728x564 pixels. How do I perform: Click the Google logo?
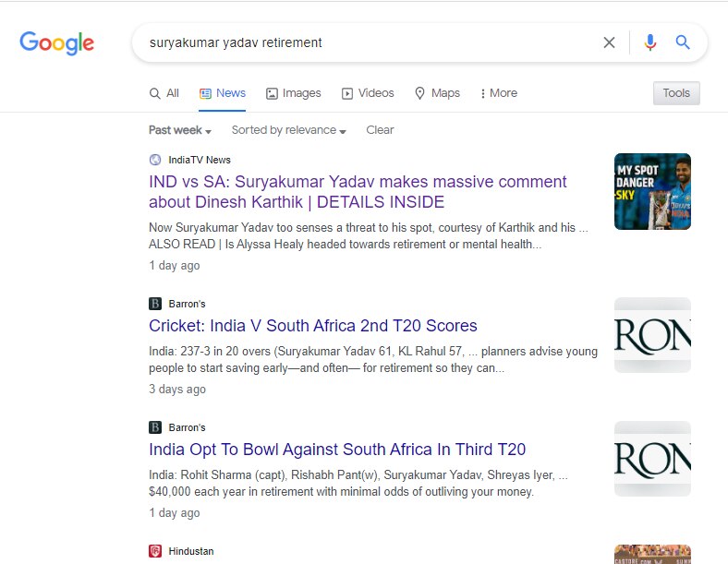click(x=56, y=42)
